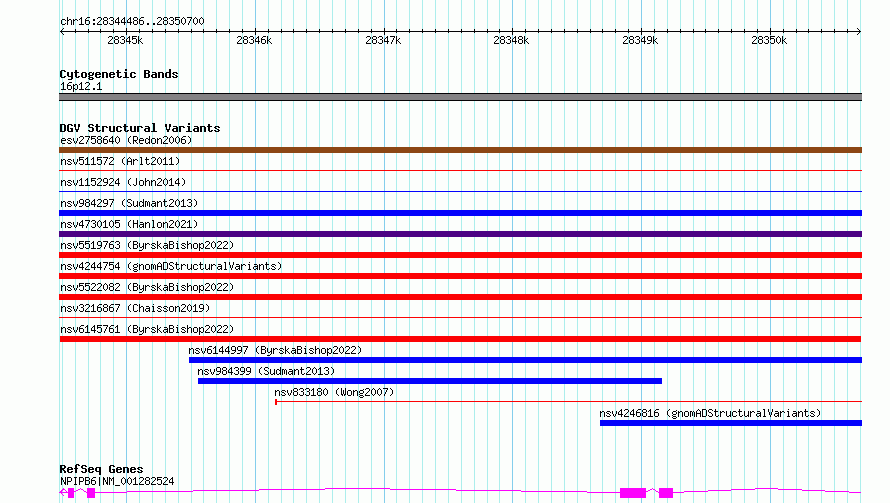This screenshot has height=503, width=890.
Task: Open the NPIPB6|NM_001282524 gene label
Action: (x=117, y=481)
